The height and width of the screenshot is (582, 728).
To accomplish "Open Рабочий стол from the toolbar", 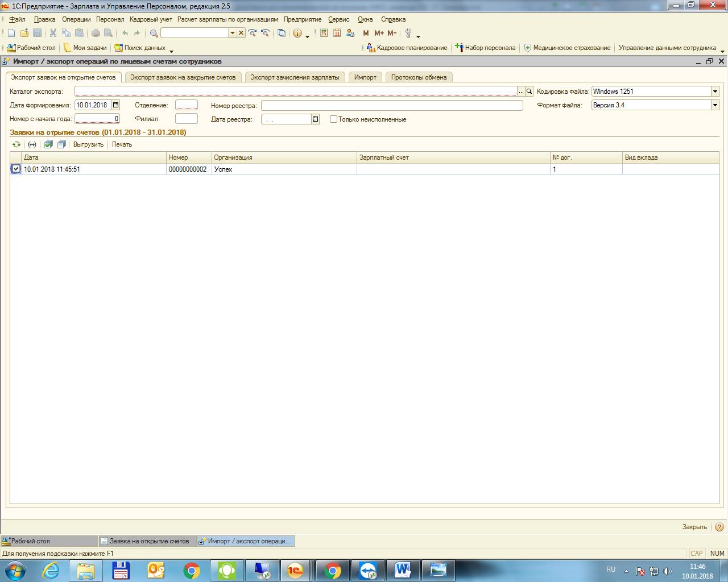I will pyautogui.click(x=31, y=48).
